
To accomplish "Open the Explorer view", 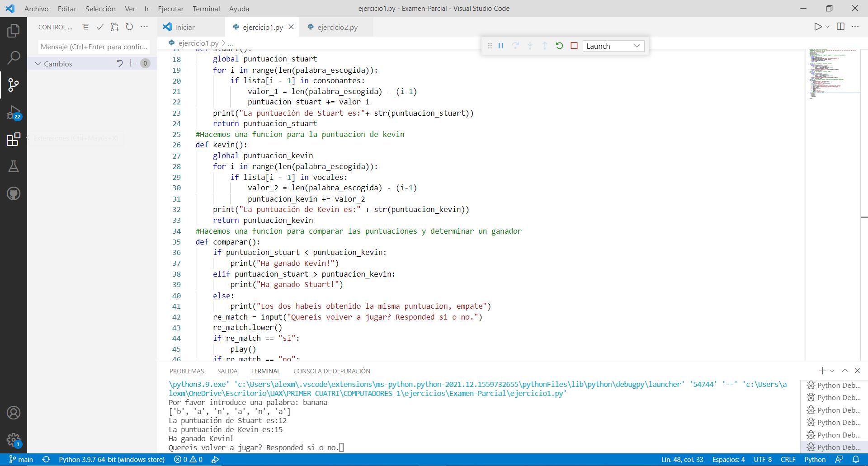I will point(13,30).
